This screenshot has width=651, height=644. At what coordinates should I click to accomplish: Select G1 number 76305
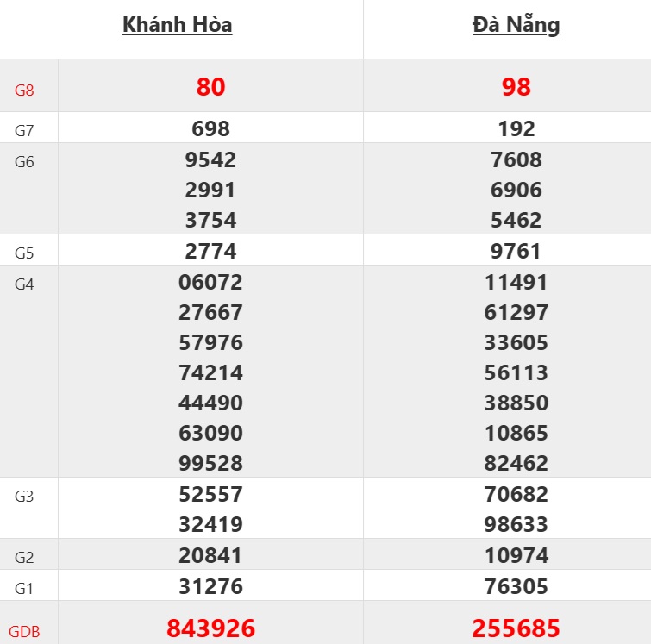point(516,586)
